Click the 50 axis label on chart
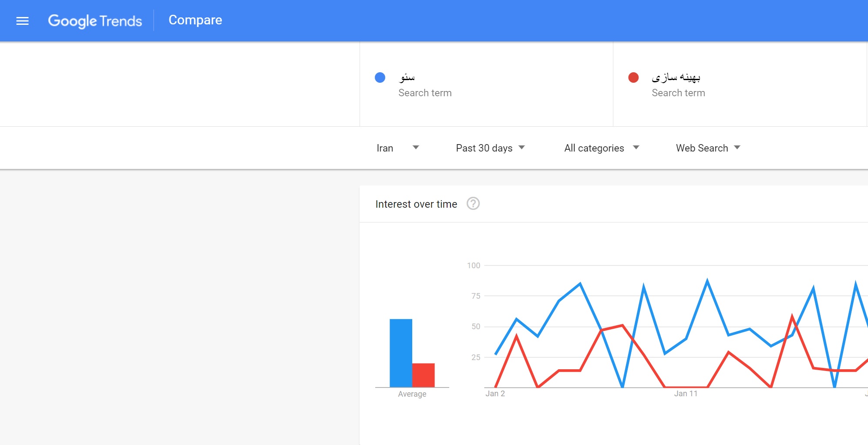 475,327
